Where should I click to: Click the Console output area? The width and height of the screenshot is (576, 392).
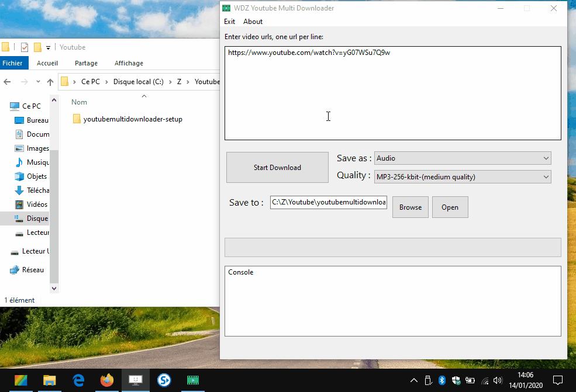[393, 301]
